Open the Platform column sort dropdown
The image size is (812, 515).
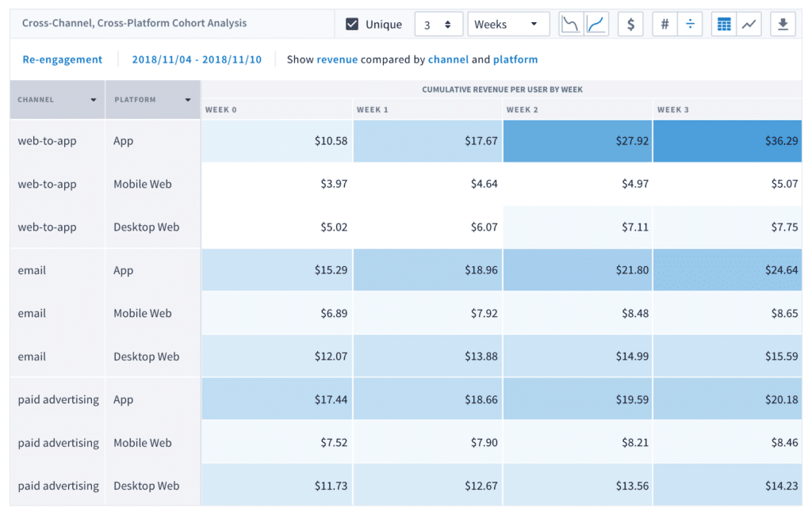pos(188,100)
